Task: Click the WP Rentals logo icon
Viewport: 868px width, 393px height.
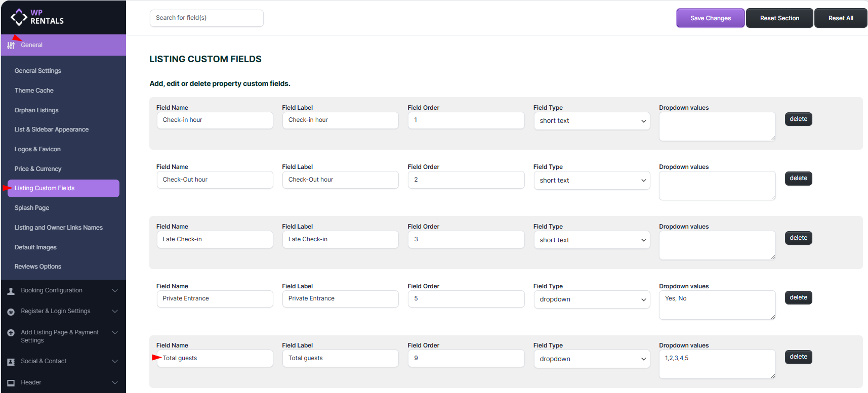Action: [19, 17]
